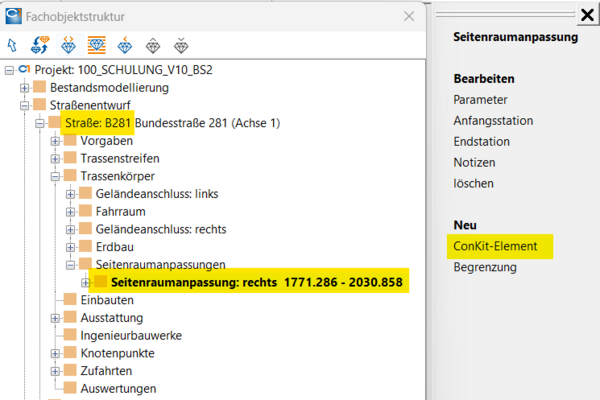Open Notizen in the side panel
This screenshot has height=400, width=600.
click(474, 163)
